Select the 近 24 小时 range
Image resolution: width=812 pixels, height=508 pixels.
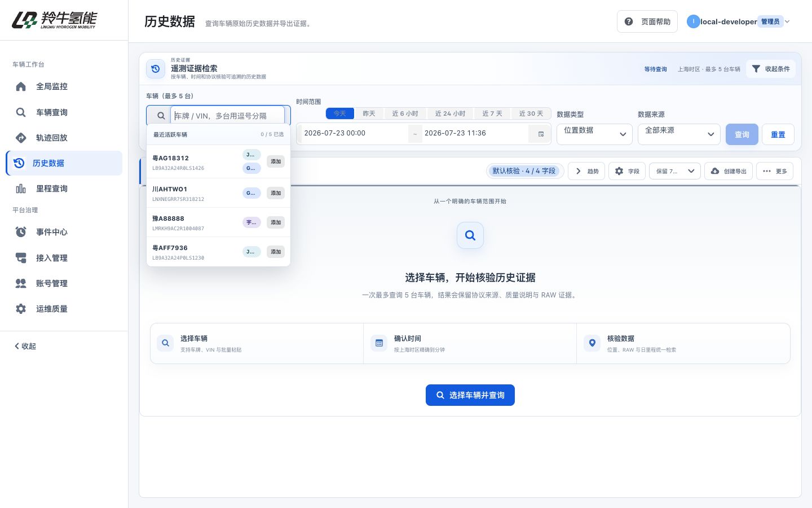(x=450, y=113)
